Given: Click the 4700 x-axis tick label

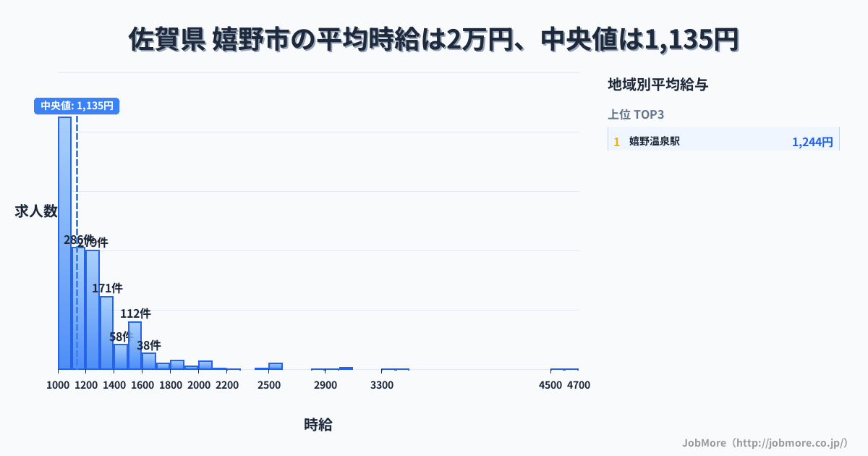Looking at the screenshot, I should point(579,385).
